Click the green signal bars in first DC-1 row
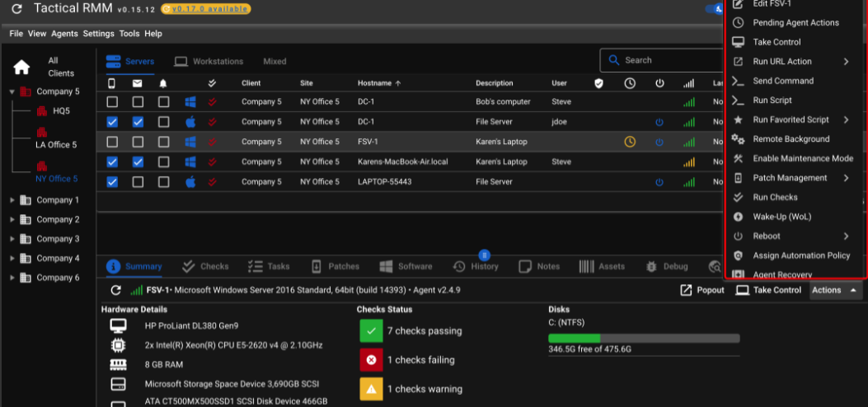The width and height of the screenshot is (868, 407). point(688,102)
